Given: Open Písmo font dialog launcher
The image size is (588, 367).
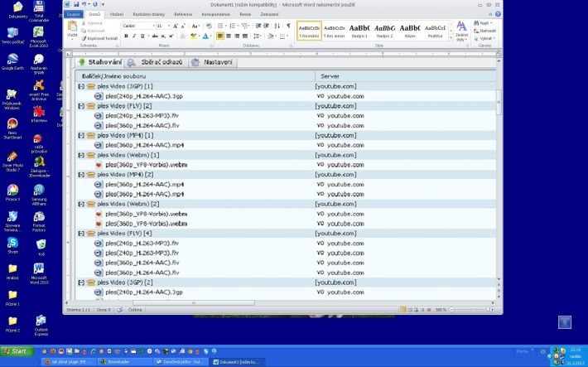Looking at the screenshot, I should point(211,46).
